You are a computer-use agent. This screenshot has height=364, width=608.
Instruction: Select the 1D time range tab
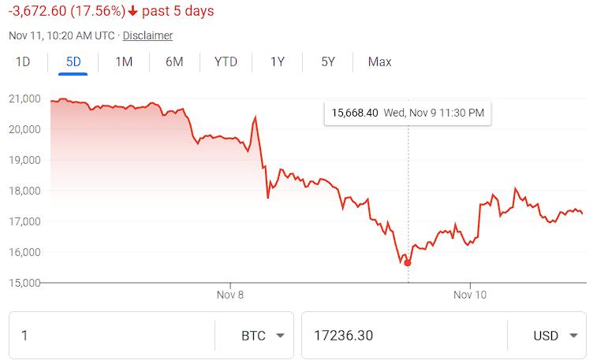point(23,62)
